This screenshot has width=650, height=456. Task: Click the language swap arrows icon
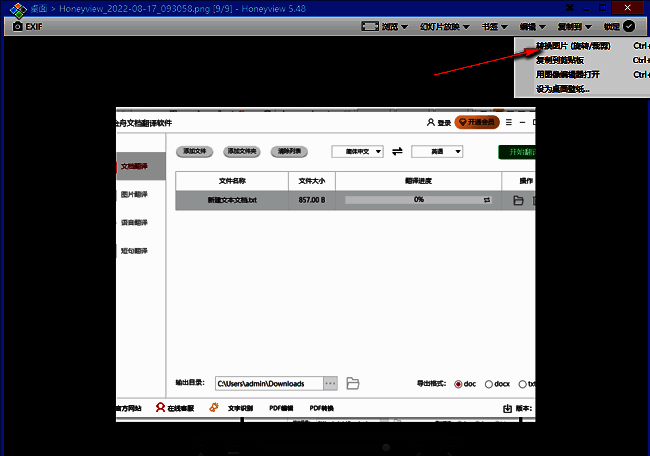coord(397,151)
